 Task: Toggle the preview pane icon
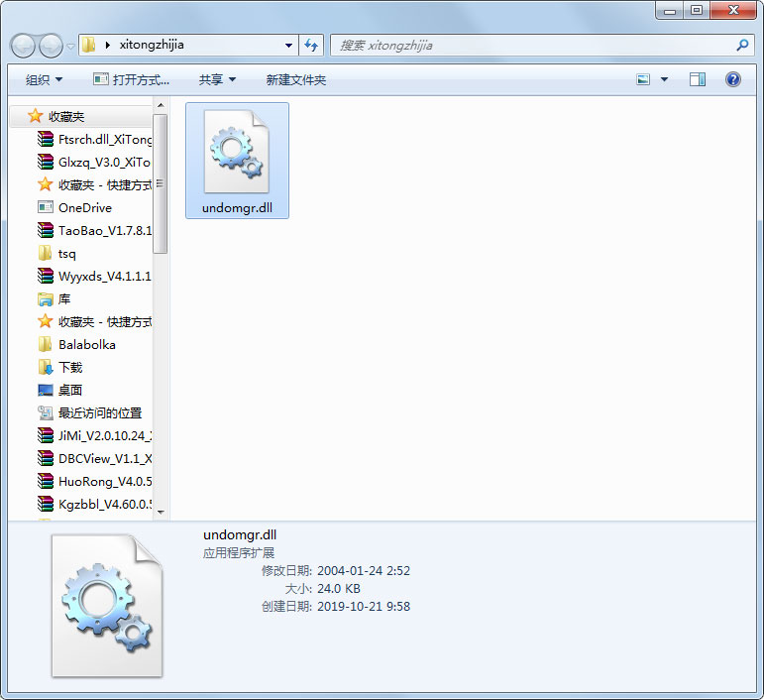698,79
